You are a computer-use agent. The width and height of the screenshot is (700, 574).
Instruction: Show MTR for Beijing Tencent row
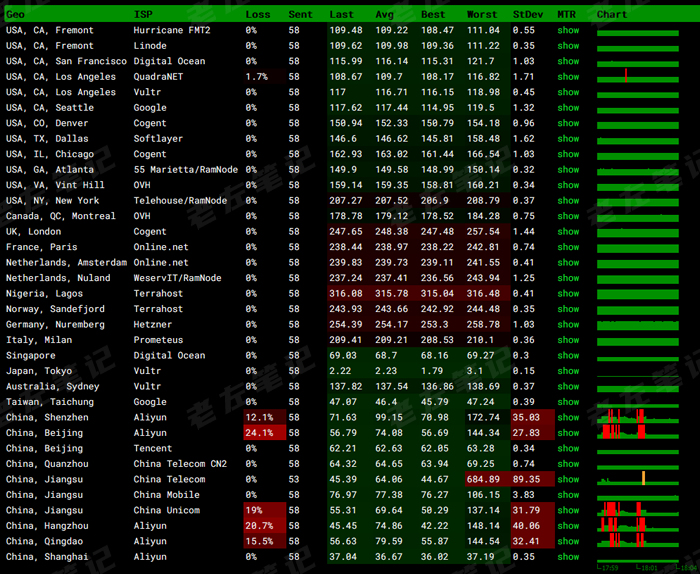(568, 448)
